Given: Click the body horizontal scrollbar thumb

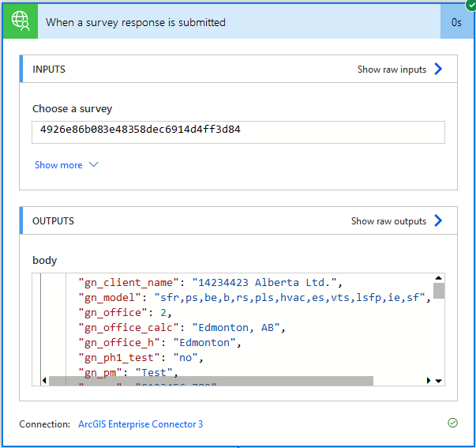Looking at the screenshot, I should click(x=211, y=381).
